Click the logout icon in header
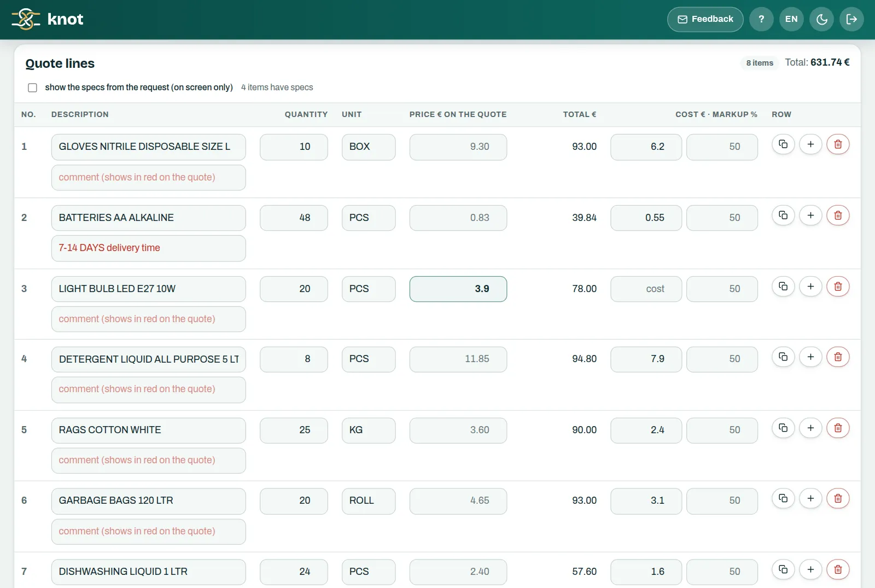875x588 pixels. (x=851, y=19)
